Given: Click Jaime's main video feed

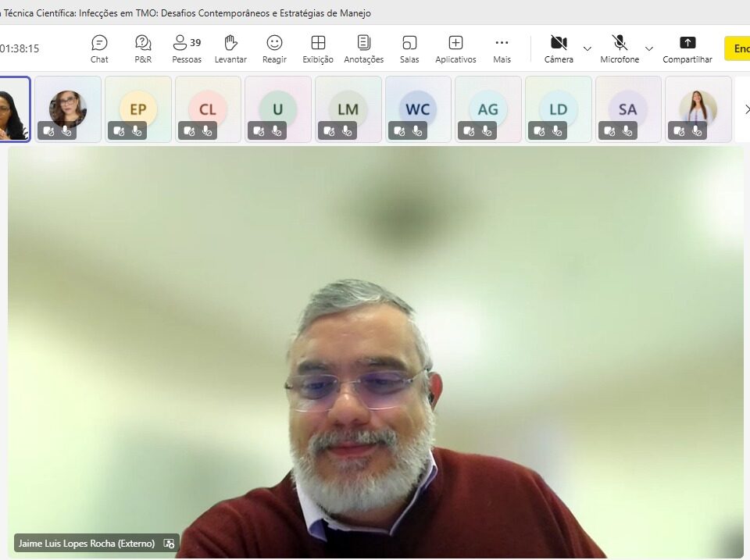Looking at the screenshot, I should [x=376, y=352].
